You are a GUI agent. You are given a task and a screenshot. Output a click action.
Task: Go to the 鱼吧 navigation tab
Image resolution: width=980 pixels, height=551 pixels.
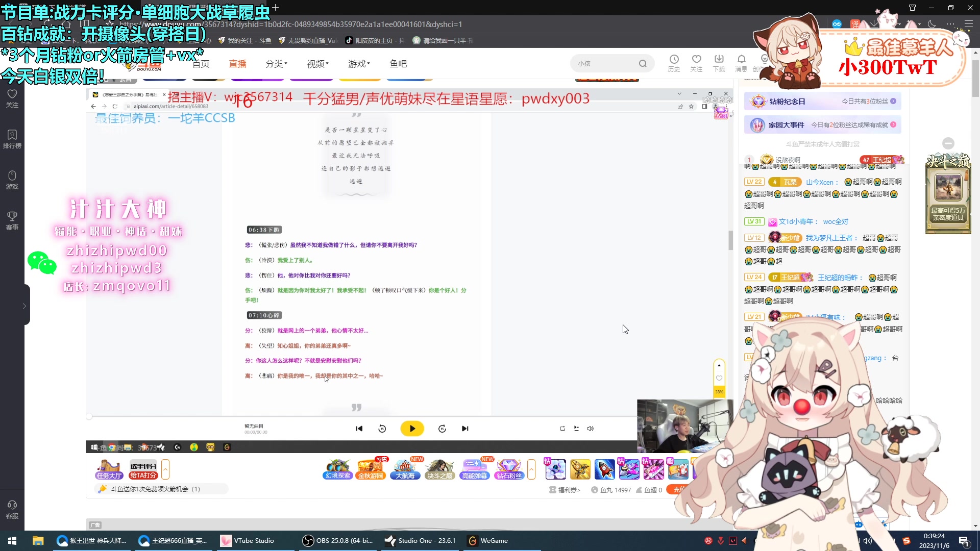click(398, 64)
